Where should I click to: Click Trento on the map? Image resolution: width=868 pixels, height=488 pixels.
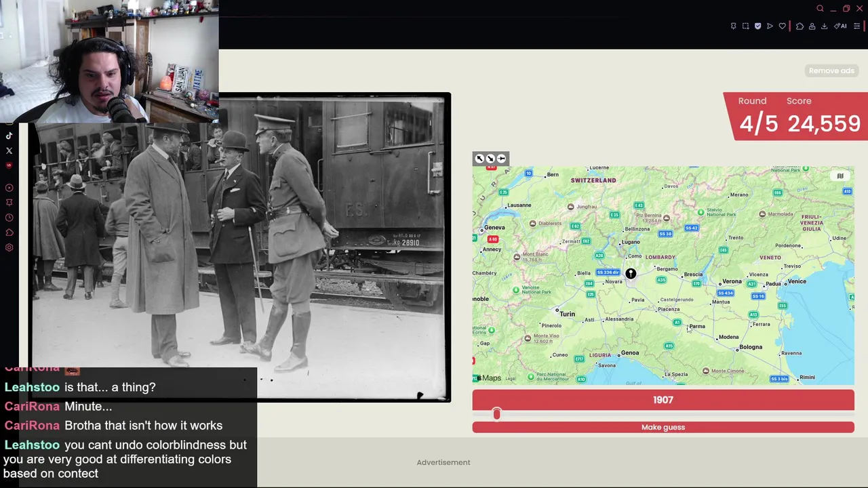pos(736,238)
